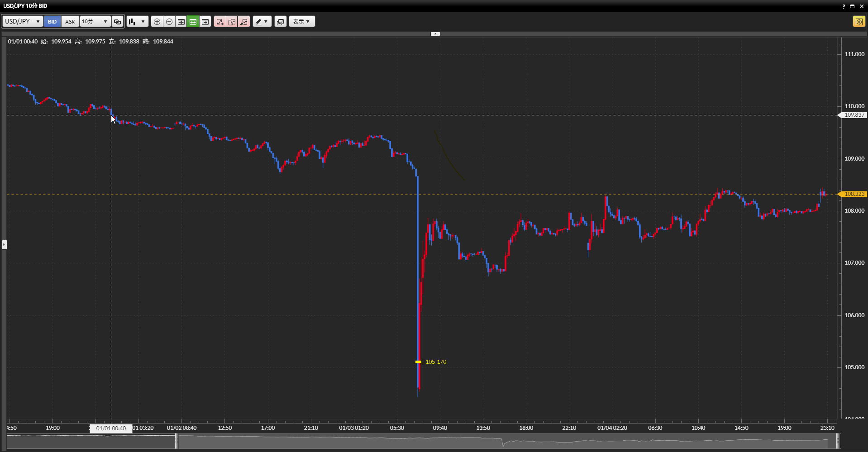Toggle the green horizontal auto-scale button

tap(193, 22)
